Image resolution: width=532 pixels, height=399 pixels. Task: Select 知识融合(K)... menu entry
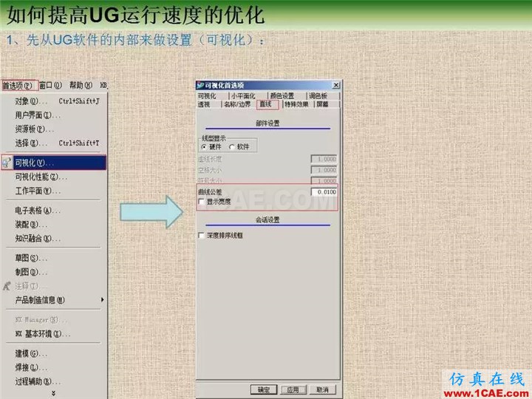click(x=38, y=239)
